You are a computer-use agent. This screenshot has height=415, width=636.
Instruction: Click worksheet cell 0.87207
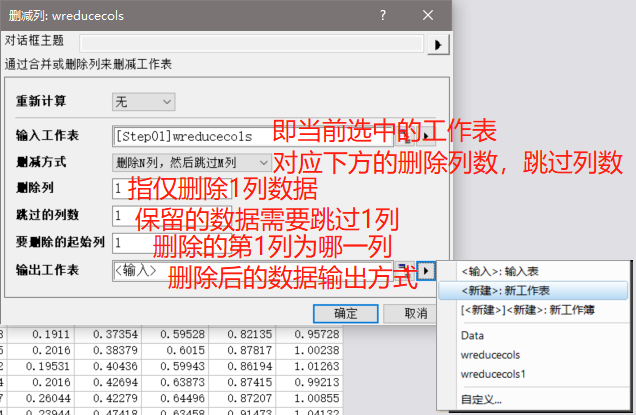(x=242, y=398)
